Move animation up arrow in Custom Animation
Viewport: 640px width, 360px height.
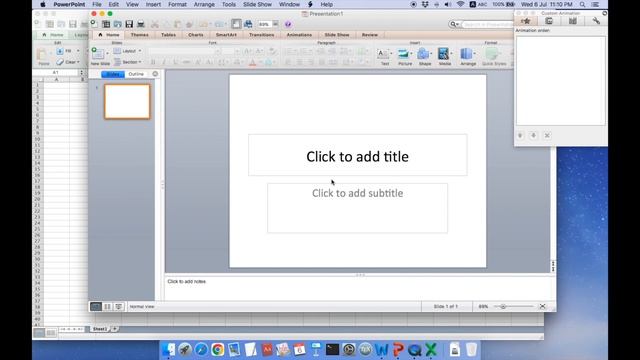pos(520,136)
